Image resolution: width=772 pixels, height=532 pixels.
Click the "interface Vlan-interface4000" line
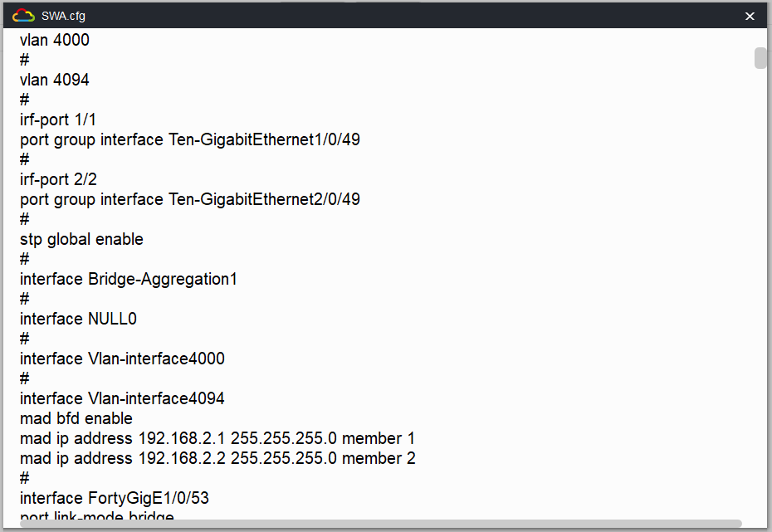pyautogui.click(x=122, y=359)
